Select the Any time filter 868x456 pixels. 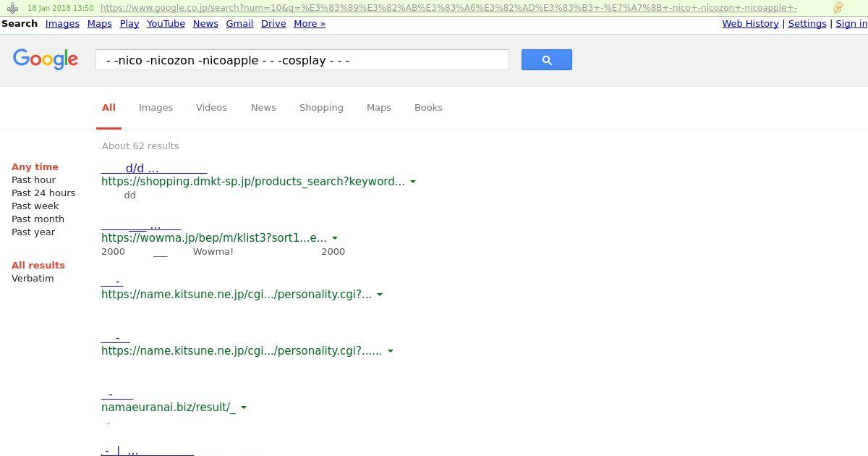tap(35, 167)
